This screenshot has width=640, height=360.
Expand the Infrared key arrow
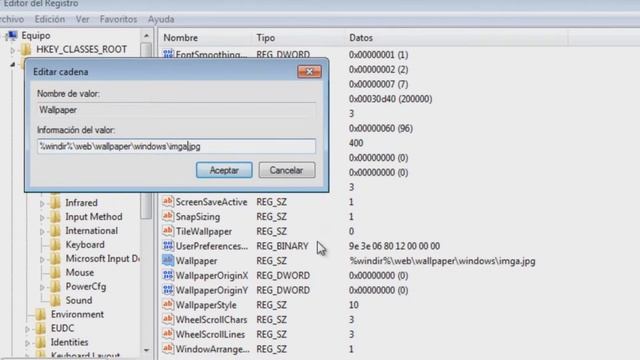42,203
